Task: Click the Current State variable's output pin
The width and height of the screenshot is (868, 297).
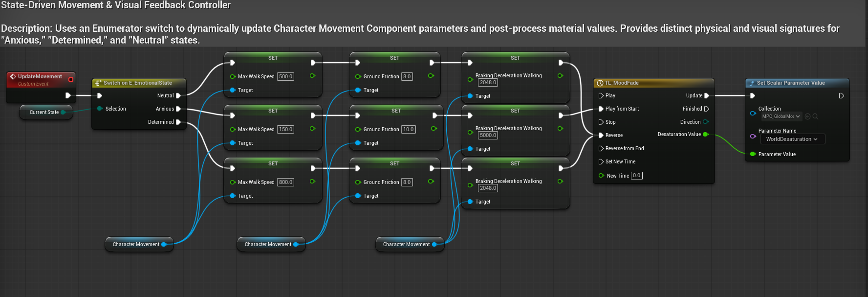Action: [x=63, y=112]
